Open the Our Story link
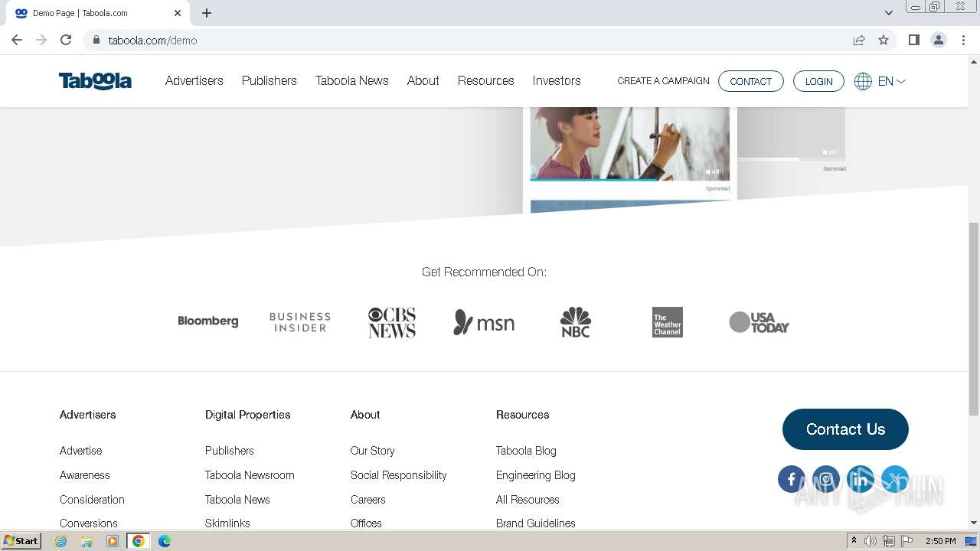Viewport: 980px width, 551px height. point(373,451)
